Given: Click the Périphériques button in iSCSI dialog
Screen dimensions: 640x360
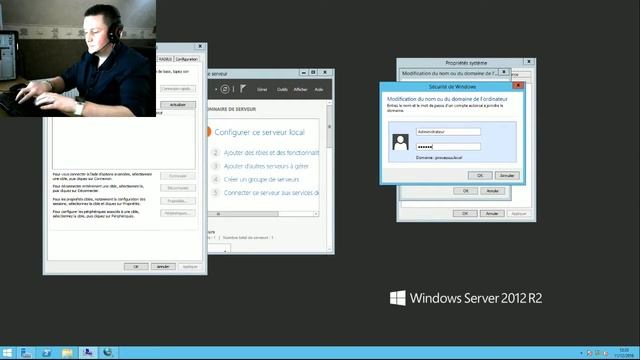Looking at the screenshot, I should [x=178, y=213].
